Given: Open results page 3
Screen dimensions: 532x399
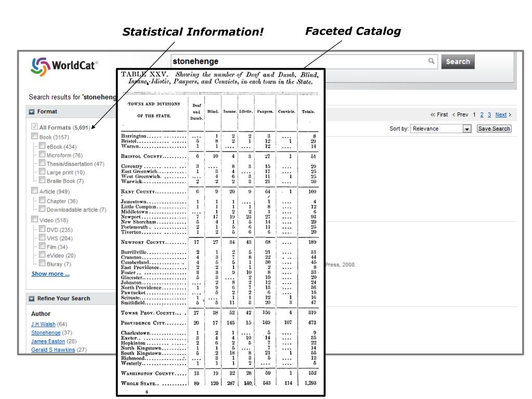Looking at the screenshot, I should tap(489, 114).
